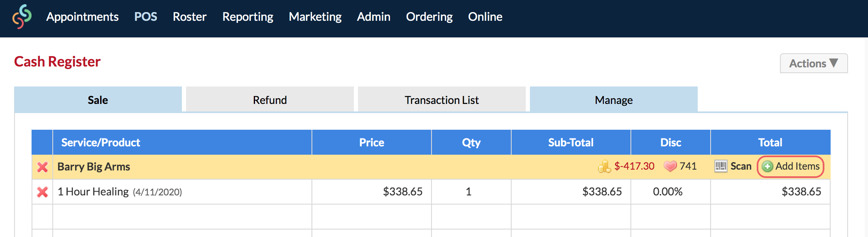Open the Roster menu
This screenshot has width=868, height=237.
point(189,17)
